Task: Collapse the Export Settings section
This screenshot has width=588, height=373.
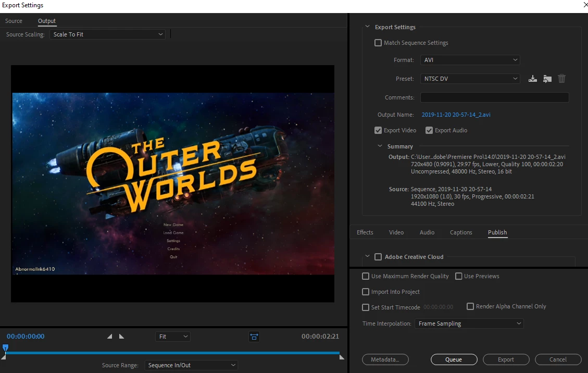Action: (x=368, y=27)
